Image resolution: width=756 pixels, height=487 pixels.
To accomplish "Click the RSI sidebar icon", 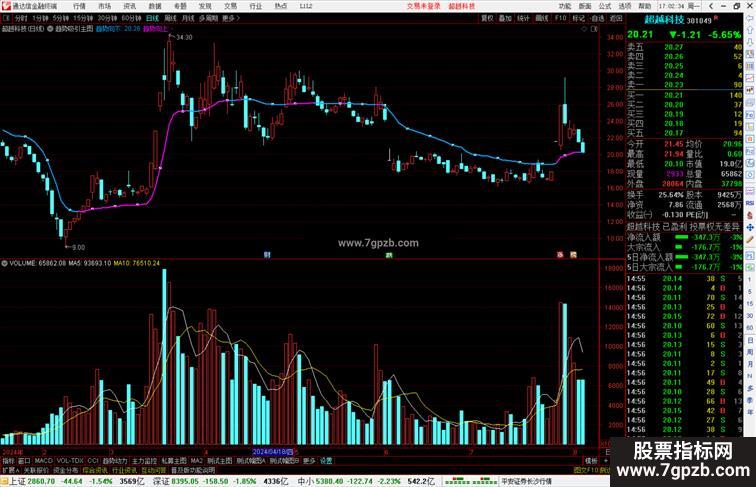I will point(750,203).
